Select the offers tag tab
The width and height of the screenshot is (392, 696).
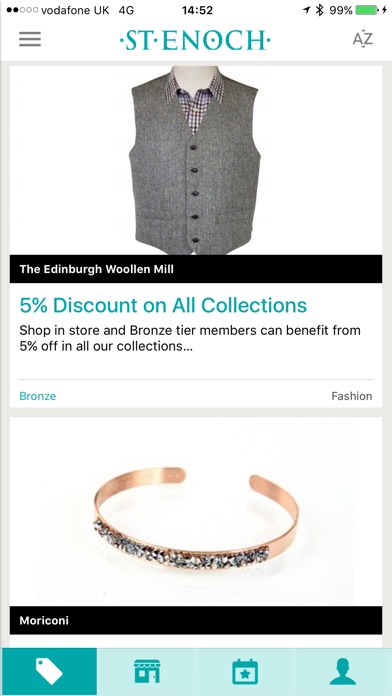point(49,672)
